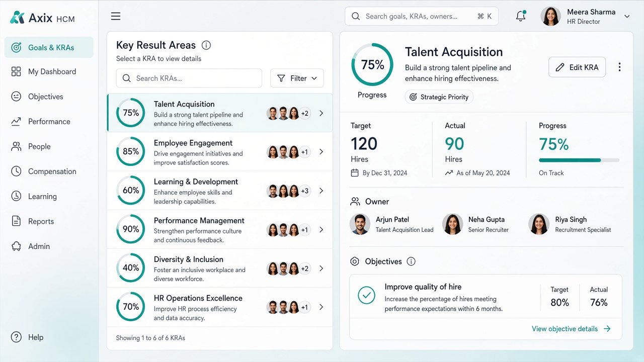Select Arjun Patel's owner avatar
This screenshot has width=644, height=362.
360,224
